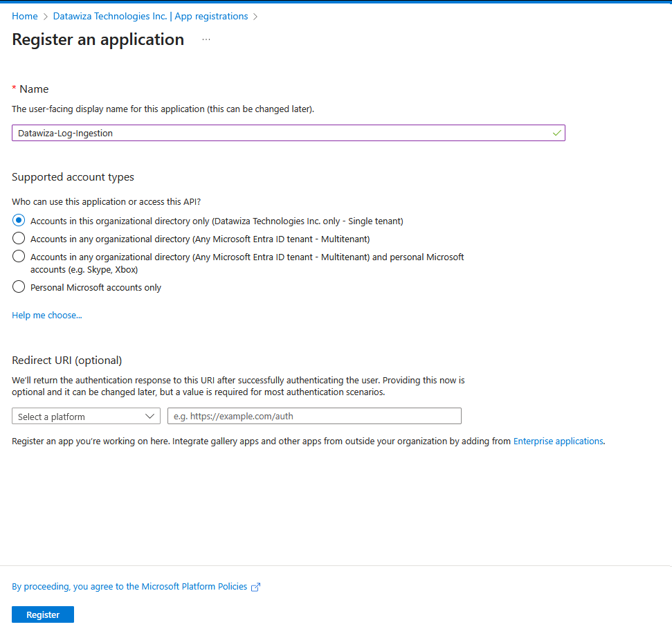Click the green validation checkmark in Name field
Image resolution: width=672 pixels, height=629 pixels.
(x=557, y=133)
